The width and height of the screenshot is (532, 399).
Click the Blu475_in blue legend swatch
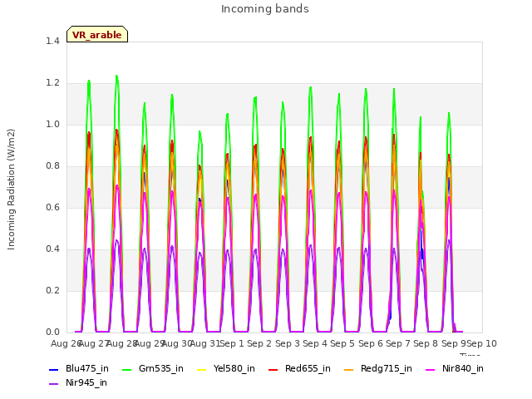(53, 369)
